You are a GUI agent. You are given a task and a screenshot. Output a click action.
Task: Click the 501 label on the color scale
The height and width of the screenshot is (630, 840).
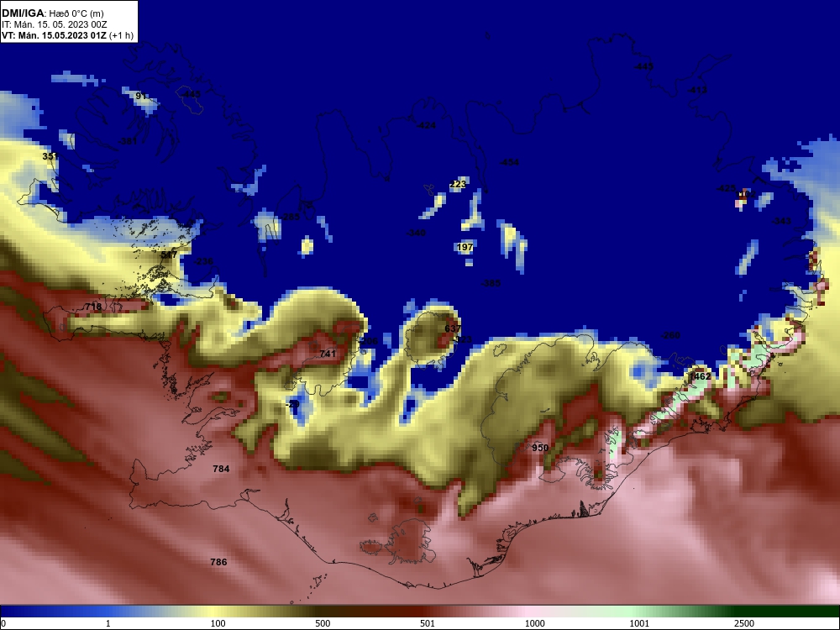[x=428, y=623]
